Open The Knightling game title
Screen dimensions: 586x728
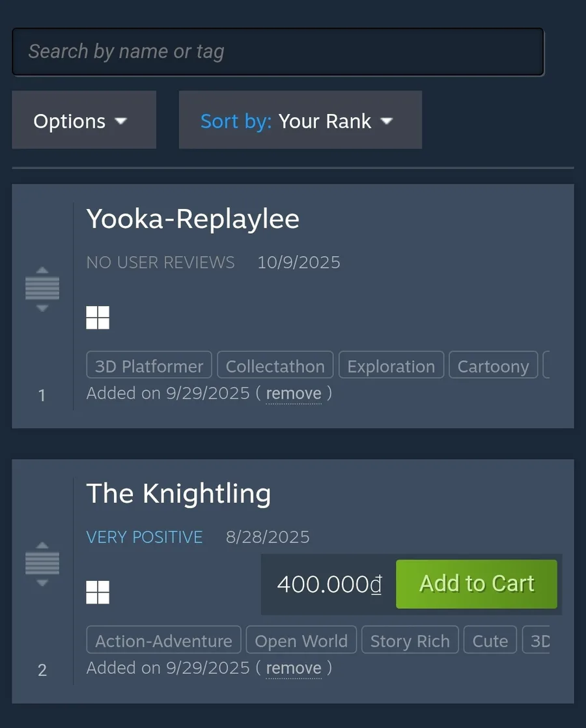[178, 494]
